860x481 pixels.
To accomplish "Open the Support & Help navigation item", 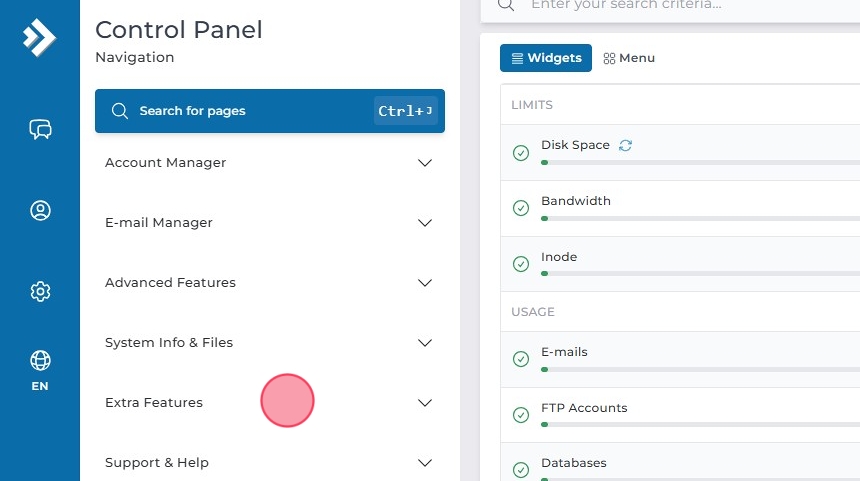I will point(157,463).
